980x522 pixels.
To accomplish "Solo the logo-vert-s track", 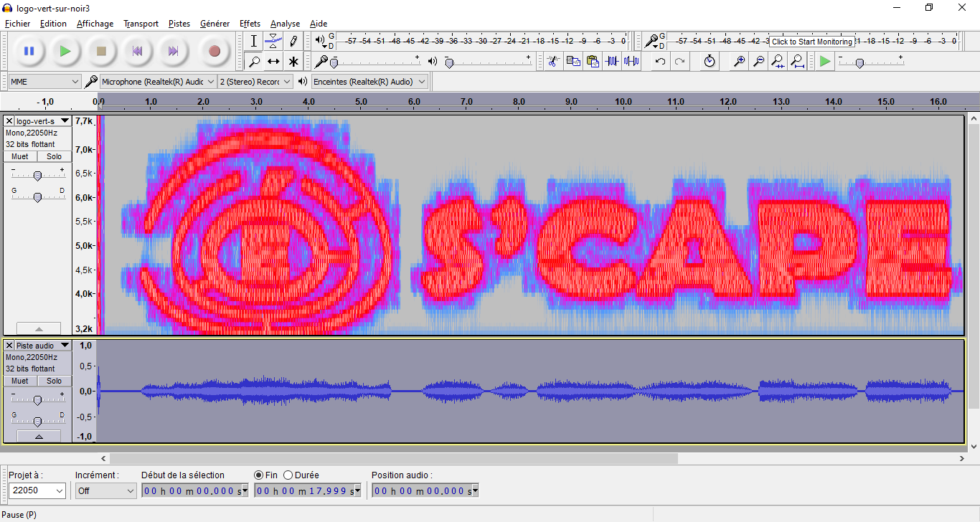I will (55, 156).
